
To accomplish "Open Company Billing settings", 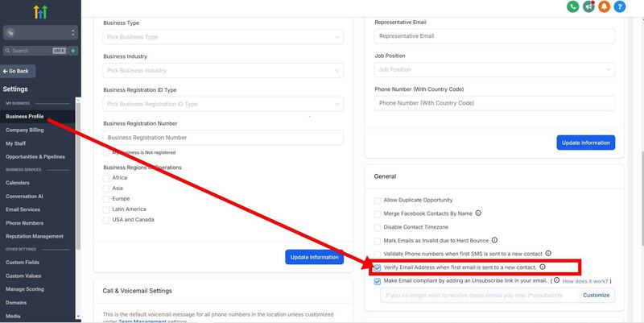I will (x=25, y=130).
